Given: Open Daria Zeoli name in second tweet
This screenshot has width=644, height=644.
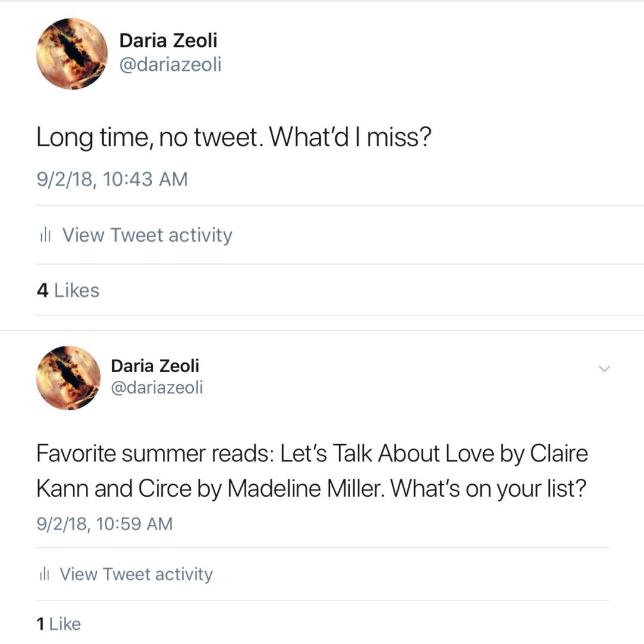Looking at the screenshot, I should tap(155, 366).
